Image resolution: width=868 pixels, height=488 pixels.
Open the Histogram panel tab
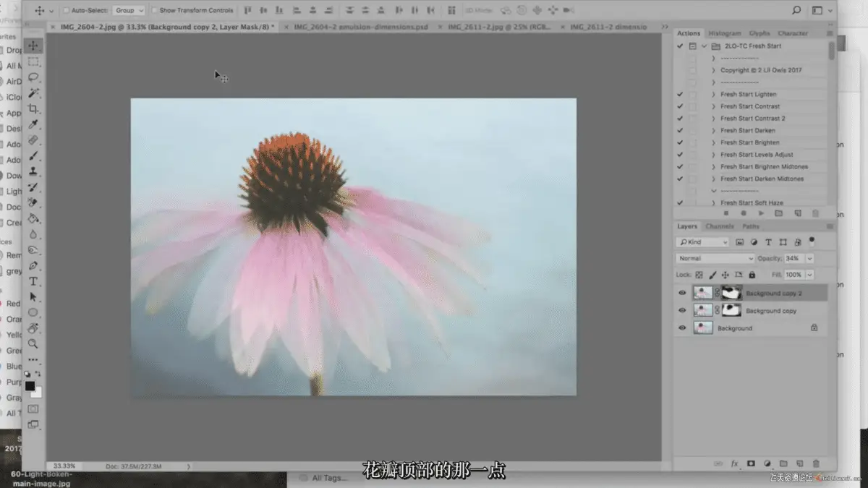coord(724,33)
